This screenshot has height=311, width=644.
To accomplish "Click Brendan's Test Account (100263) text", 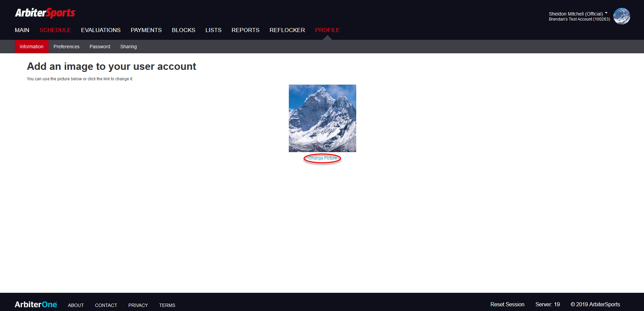I will click(x=579, y=19).
